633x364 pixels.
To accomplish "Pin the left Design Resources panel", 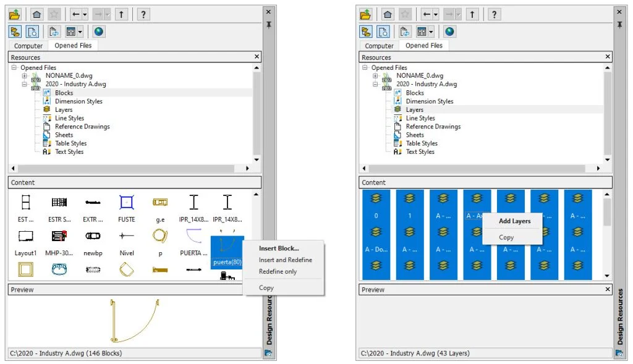I will point(268,24).
